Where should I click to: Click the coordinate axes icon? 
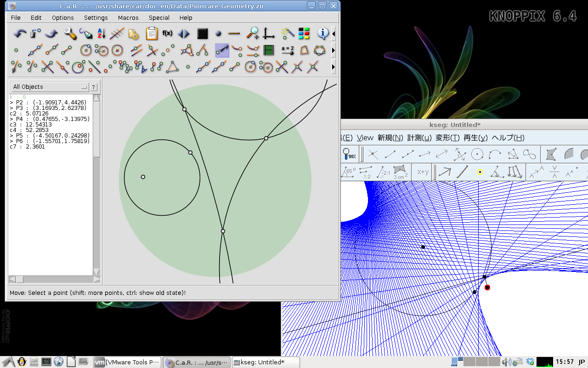click(268, 34)
